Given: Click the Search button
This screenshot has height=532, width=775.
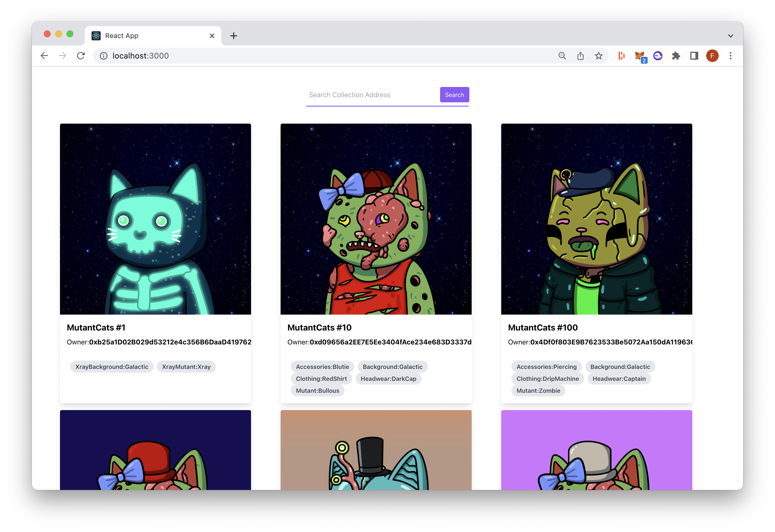Looking at the screenshot, I should [x=454, y=95].
